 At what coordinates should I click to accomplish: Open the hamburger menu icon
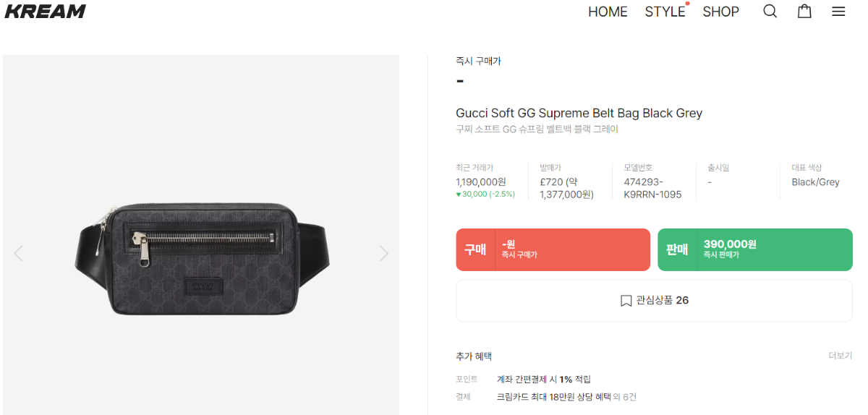(x=838, y=12)
